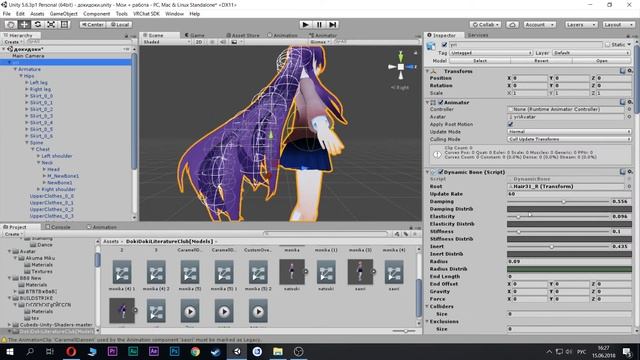The image size is (640, 360).
Task: Start Play mode with the Play button
Action: tap(305, 24)
